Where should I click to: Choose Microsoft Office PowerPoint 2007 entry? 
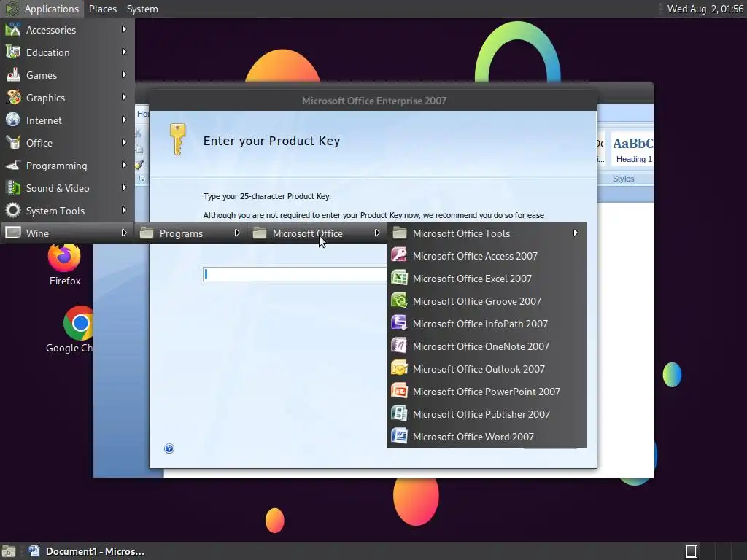pyautogui.click(x=487, y=392)
